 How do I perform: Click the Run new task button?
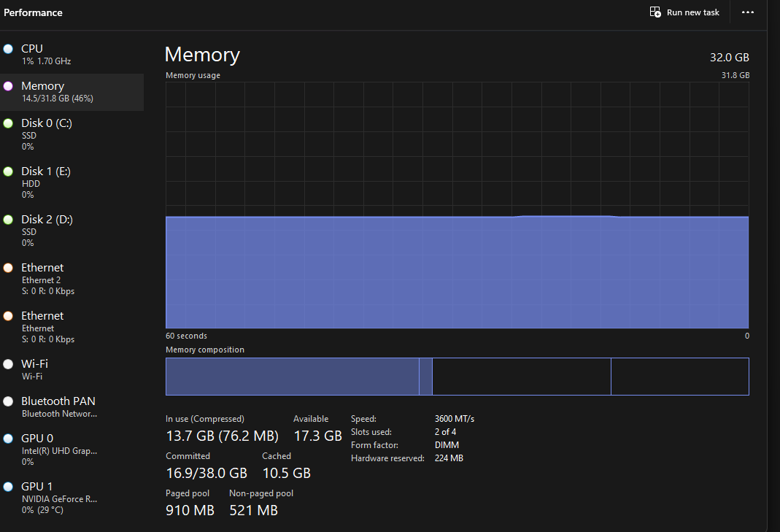[x=684, y=12]
